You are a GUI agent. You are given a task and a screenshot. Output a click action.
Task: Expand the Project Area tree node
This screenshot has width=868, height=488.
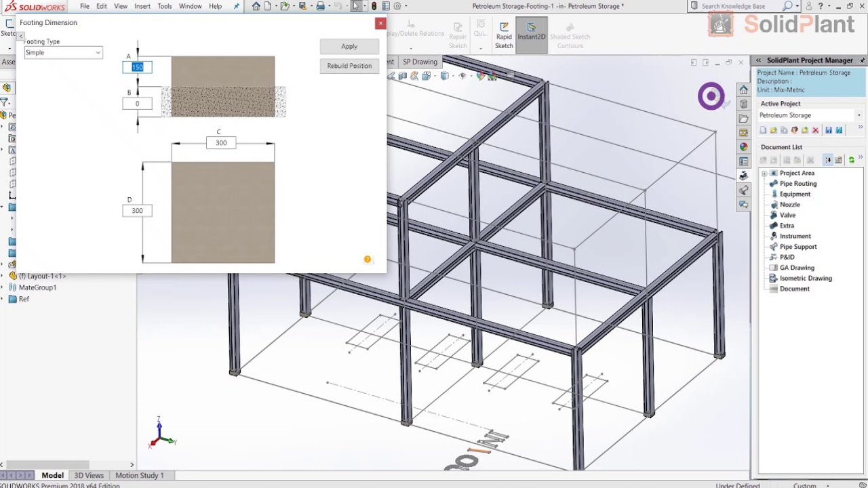[764, 174]
